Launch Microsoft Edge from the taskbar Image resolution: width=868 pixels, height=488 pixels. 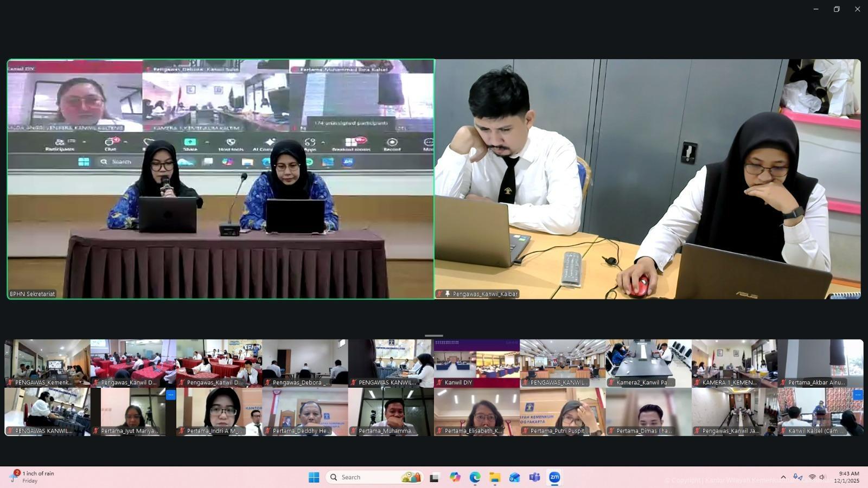475,477
